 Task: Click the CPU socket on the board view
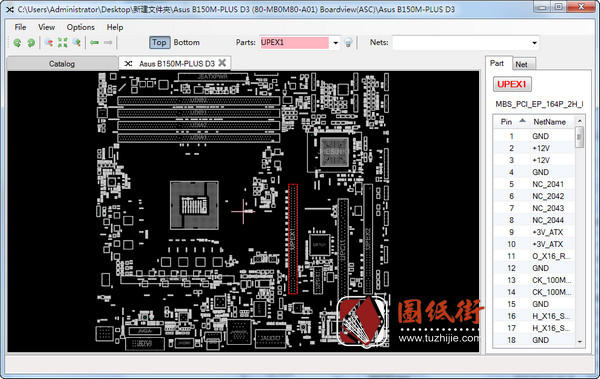tap(194, 205)
